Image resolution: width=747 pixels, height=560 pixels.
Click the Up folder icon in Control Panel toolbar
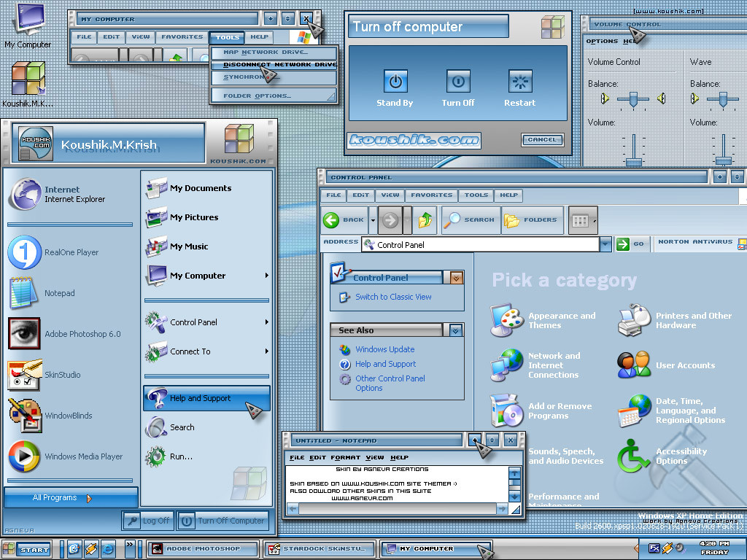pos(425,220)
